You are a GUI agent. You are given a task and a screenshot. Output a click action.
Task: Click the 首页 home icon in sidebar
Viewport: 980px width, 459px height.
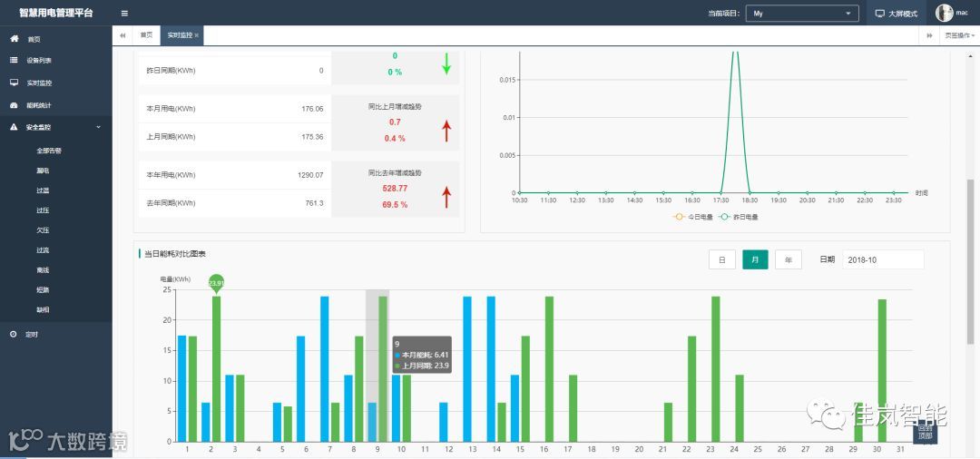tap(15, 39)
